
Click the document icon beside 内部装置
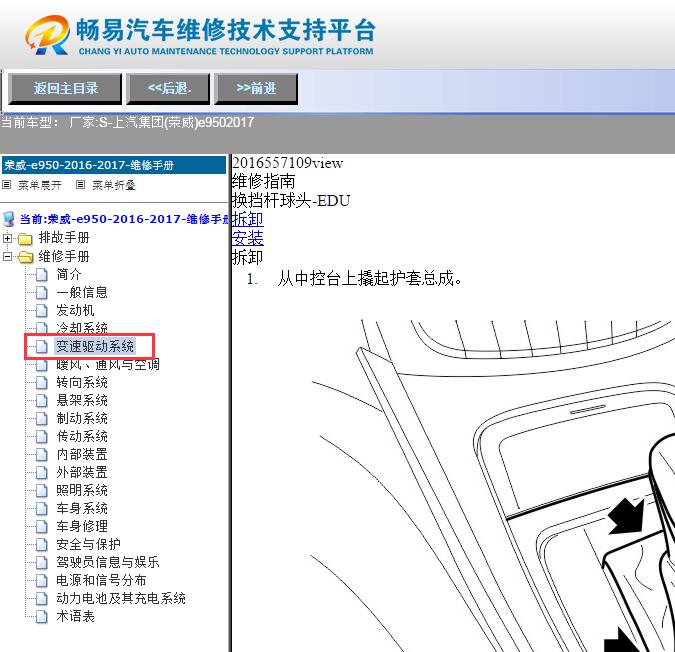42,454
